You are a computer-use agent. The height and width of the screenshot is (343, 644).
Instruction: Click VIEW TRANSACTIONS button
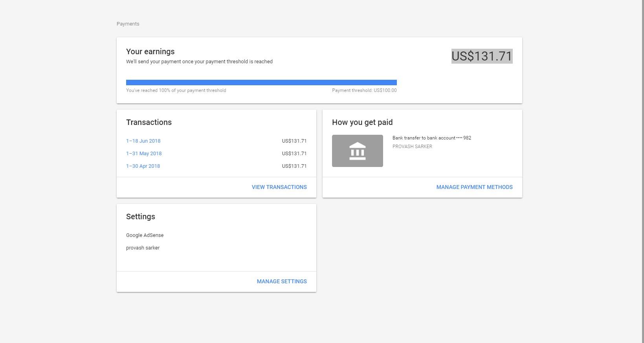click(279, 187)
